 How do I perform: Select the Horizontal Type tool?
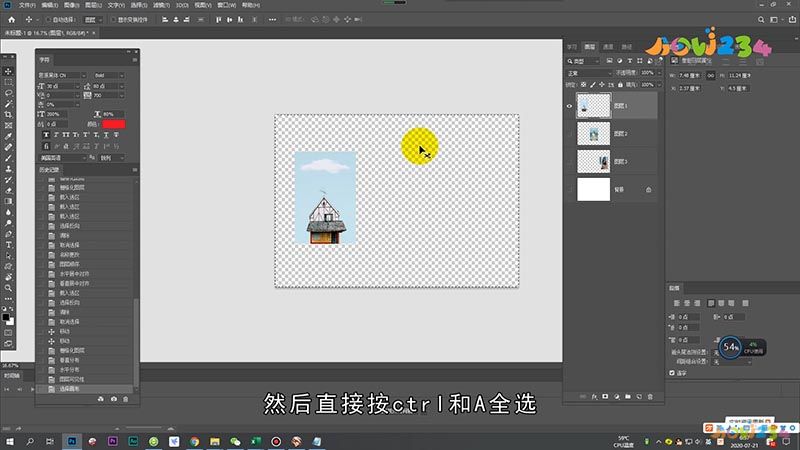[8, 245]
